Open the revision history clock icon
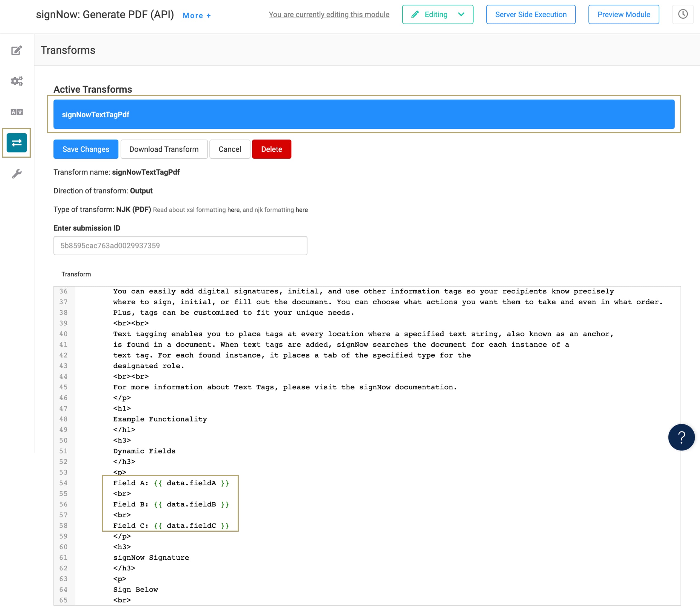This screenshot has width=700, height=609. [683, 14]
